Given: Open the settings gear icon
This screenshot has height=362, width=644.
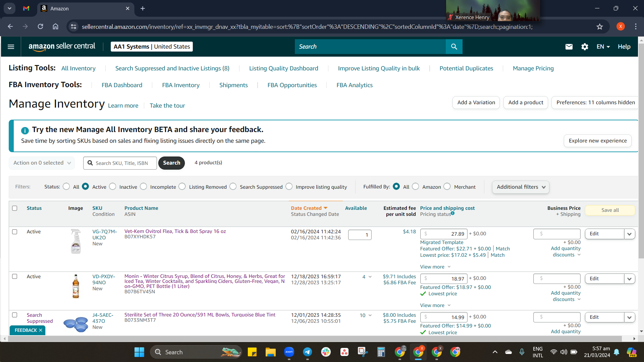Looking at the screenshot, I should tap(585, 47).
